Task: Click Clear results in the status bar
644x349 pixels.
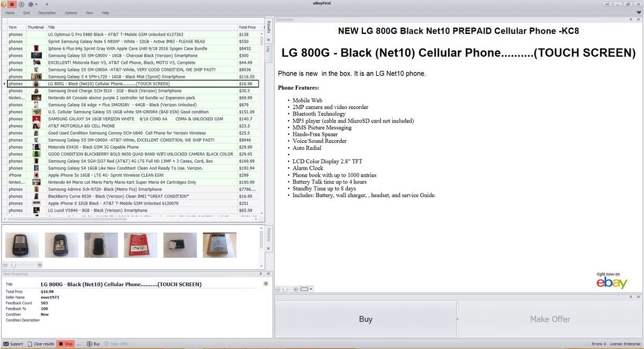Action: tap(41, 344)
